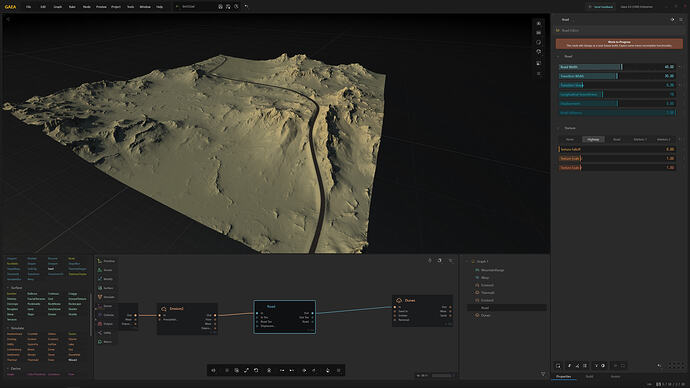Viewport: 690px width, 388px height.
Task: Adjust the Texture Falloff slider
Action: (x=617, y=149)
